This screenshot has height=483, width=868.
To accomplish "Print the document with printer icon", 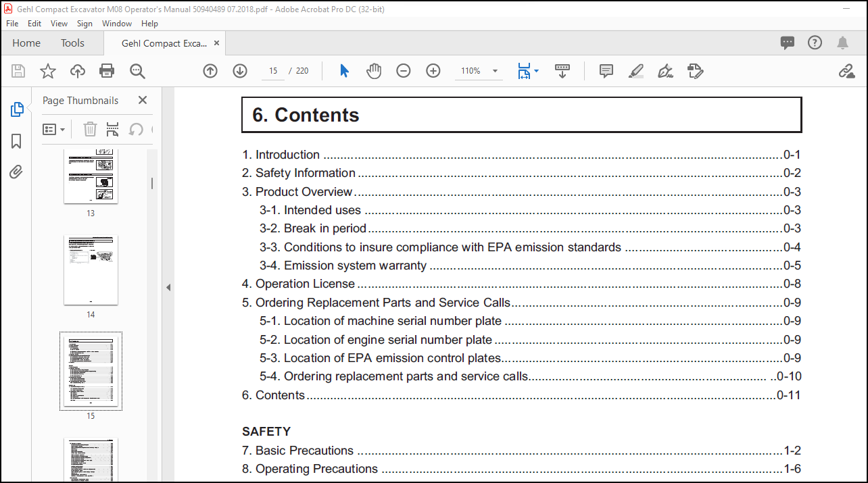I will click(107, 71).
